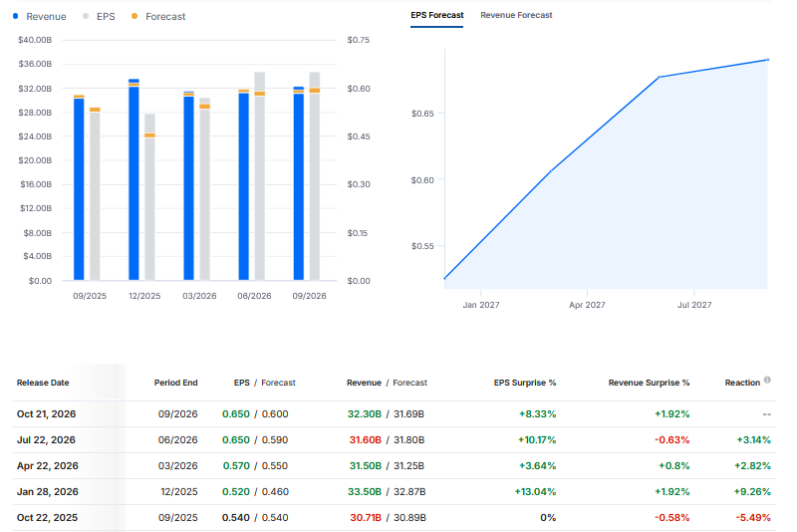Screen dimensions: 797x532
Task: Toggle the Revenue legend item
Action: (40, 16)
